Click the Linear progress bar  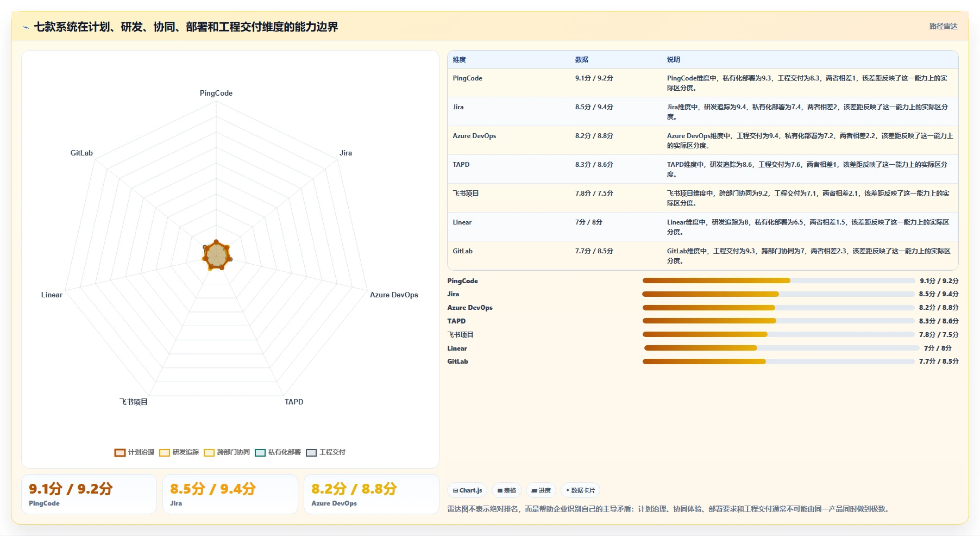point(782,348)
